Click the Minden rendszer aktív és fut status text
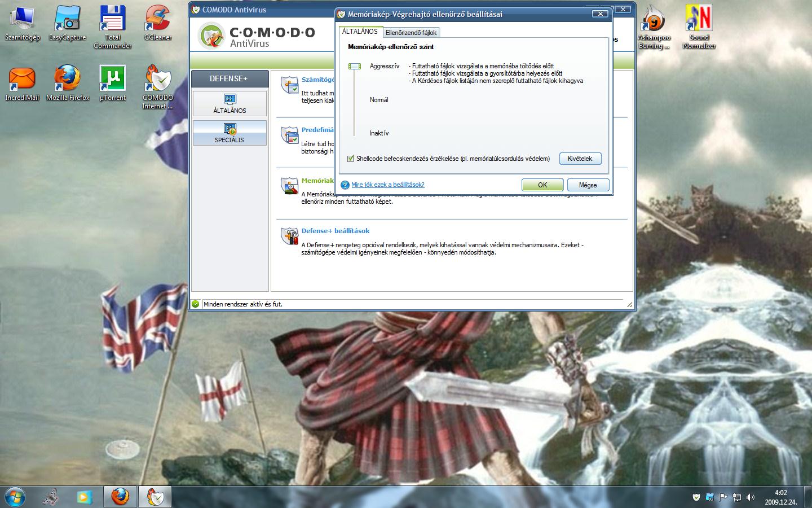The height and width of the screenshot is (508, 812). point(243,304)
